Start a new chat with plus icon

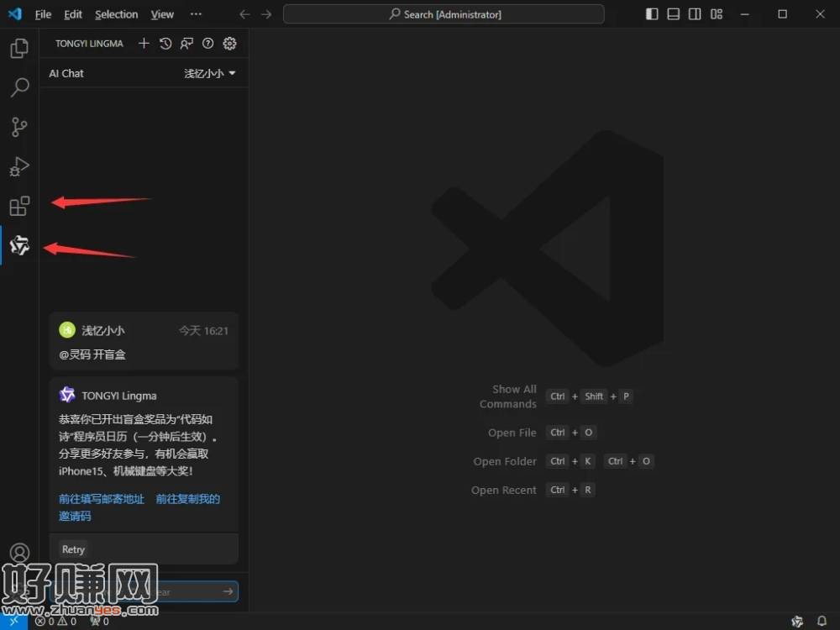click(144, 44)
